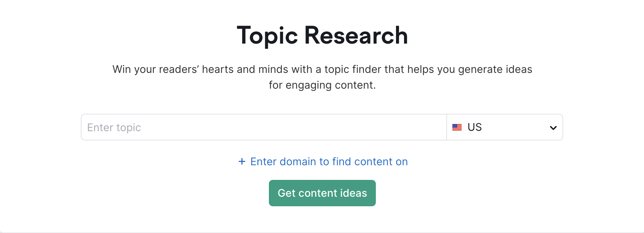Submit the topic search with the green button
The image size is (644, 233).
[322, 193]
